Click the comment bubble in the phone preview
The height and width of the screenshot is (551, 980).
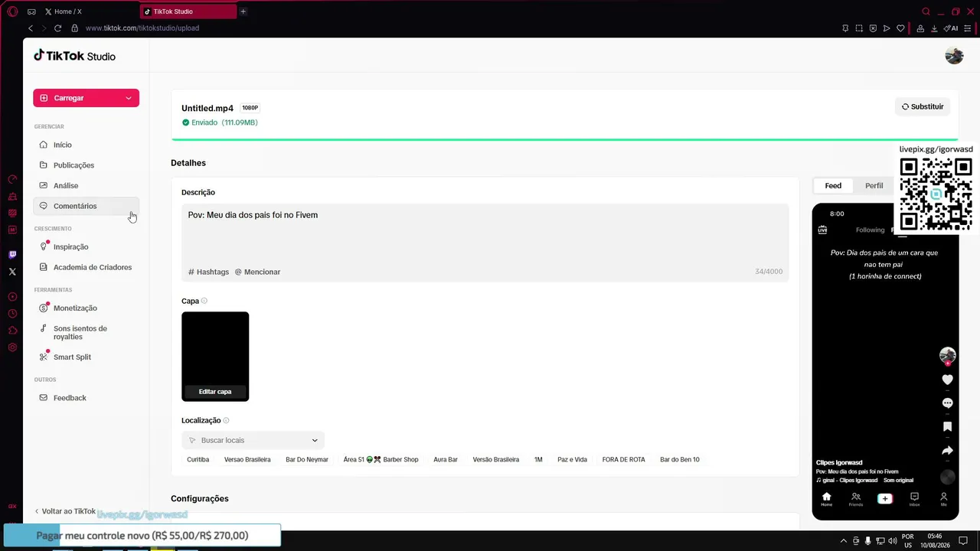(947, 403)
